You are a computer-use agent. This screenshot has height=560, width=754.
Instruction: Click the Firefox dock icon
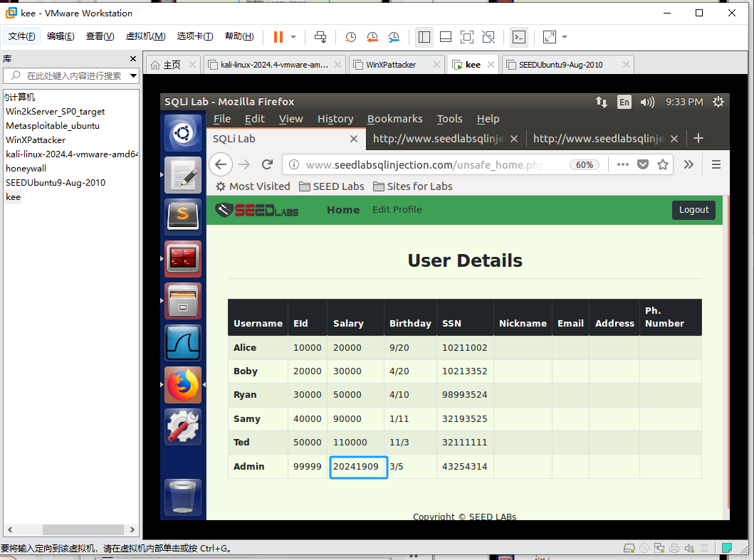click(x=183, y=385)
